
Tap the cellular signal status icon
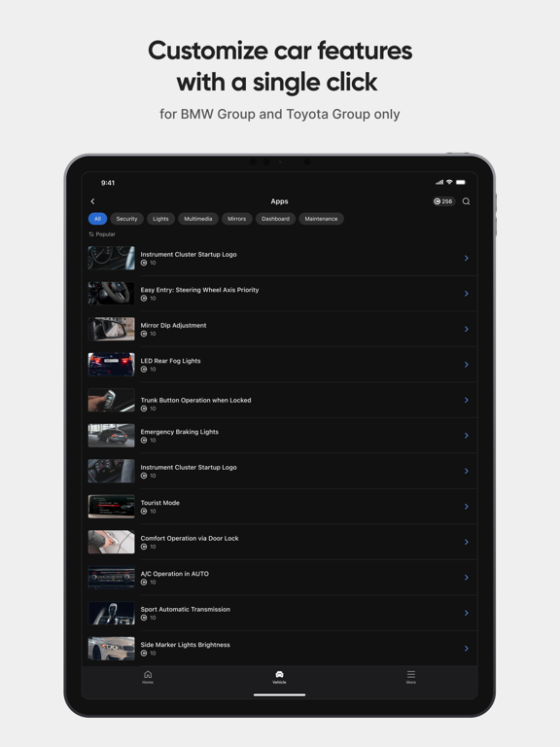pyautogui.click(x=439, y=182)
